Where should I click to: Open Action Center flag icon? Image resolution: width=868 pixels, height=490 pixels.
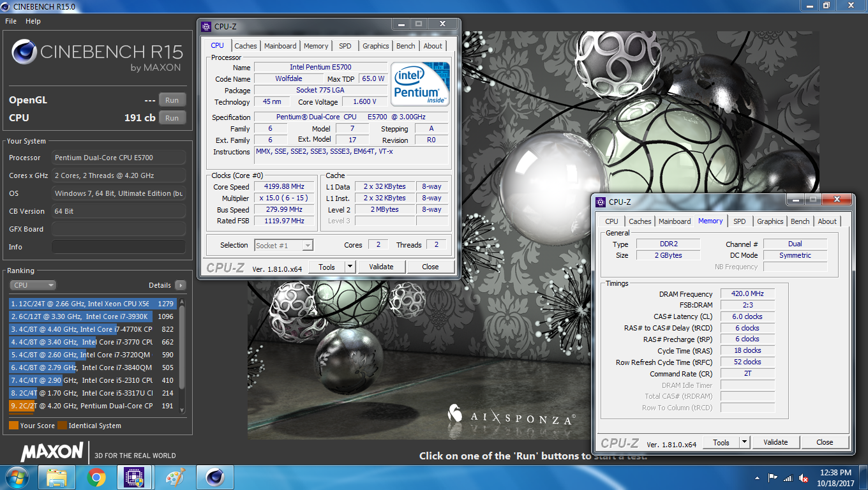click(773, 478)
